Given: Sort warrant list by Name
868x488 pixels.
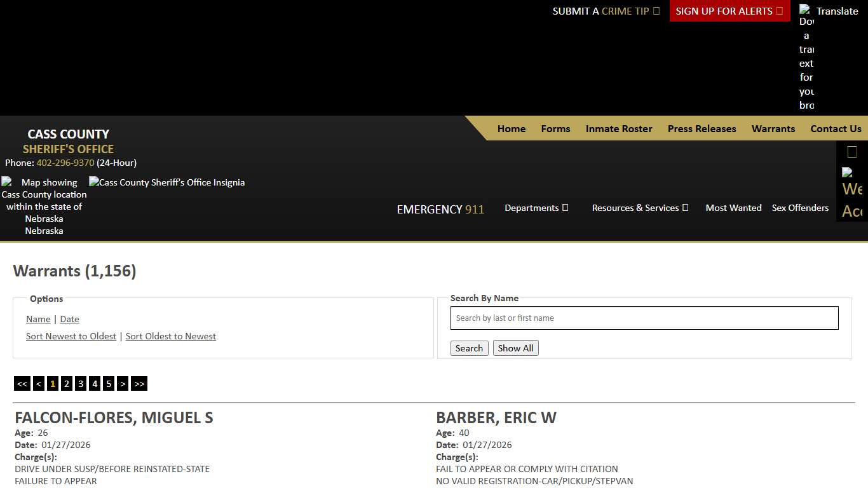Looking at the screenshot, I should point(37,319).
